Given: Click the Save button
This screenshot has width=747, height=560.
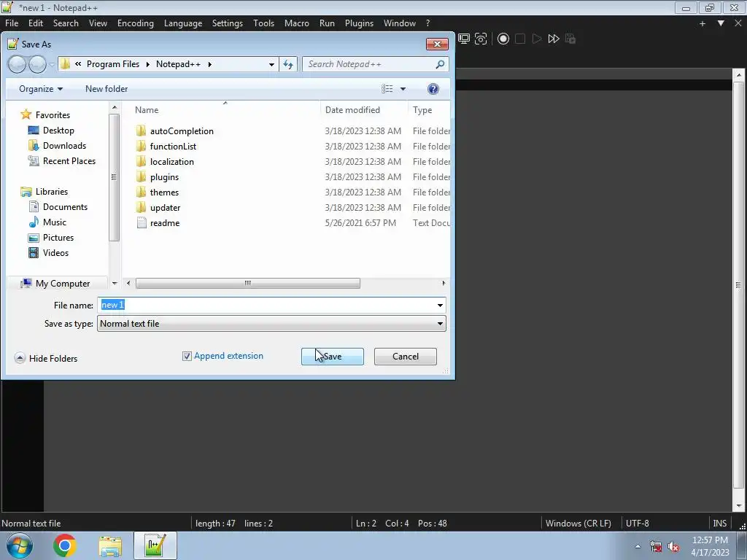Looking at the screenshot, I should pos(332,356).
